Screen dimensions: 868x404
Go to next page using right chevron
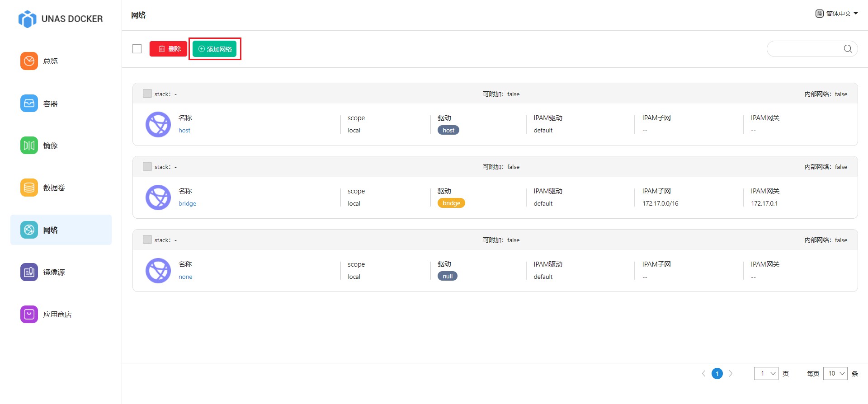pos(731,373)
